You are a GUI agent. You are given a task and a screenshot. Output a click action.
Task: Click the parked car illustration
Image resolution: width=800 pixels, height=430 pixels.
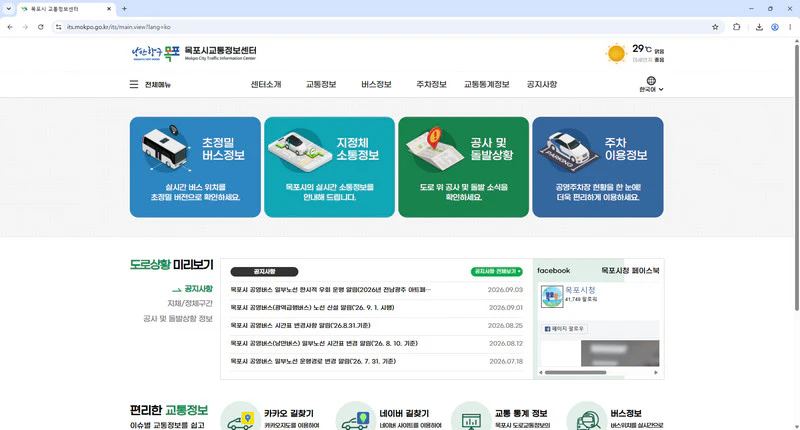569,150
